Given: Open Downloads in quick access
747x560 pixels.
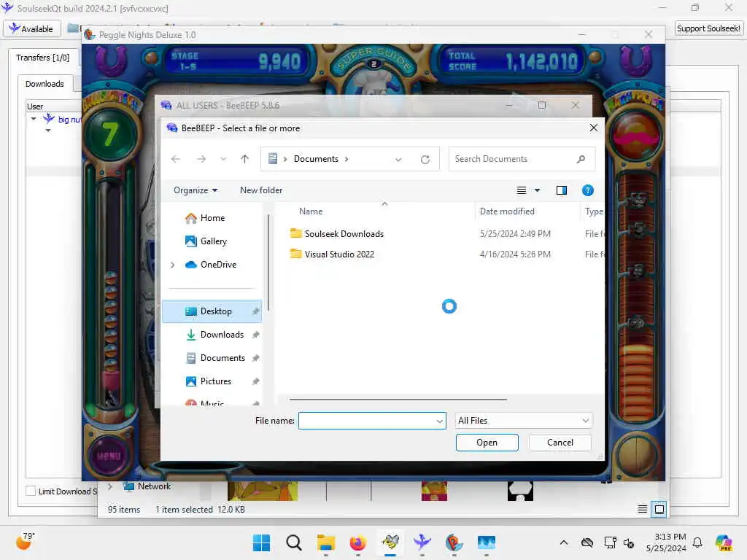Looking at the screenshot, I should (x=222, y=335).
